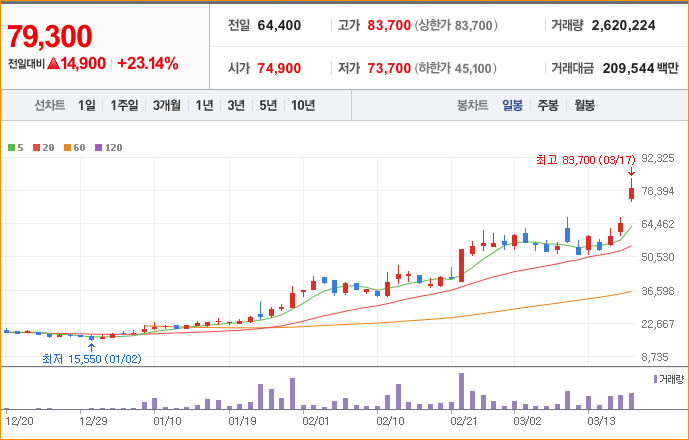The height and width of the screenshot is (440, 689).
Task: Click the 12/20 date axis label
Action: click(19, 422)
